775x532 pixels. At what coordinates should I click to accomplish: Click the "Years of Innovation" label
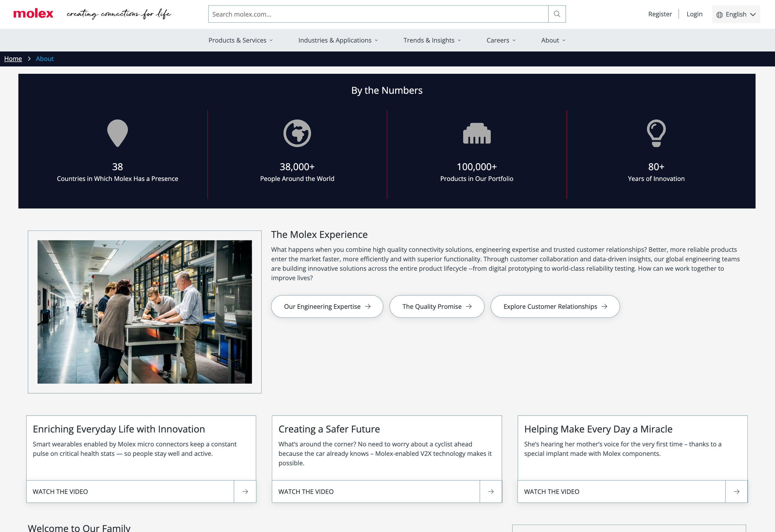tap(656, 179)
